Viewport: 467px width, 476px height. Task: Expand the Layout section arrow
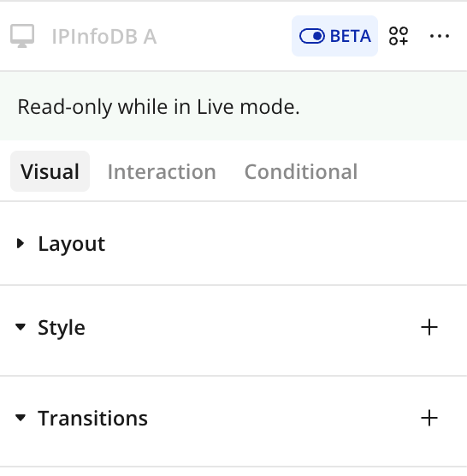click(x=21, y=243)
